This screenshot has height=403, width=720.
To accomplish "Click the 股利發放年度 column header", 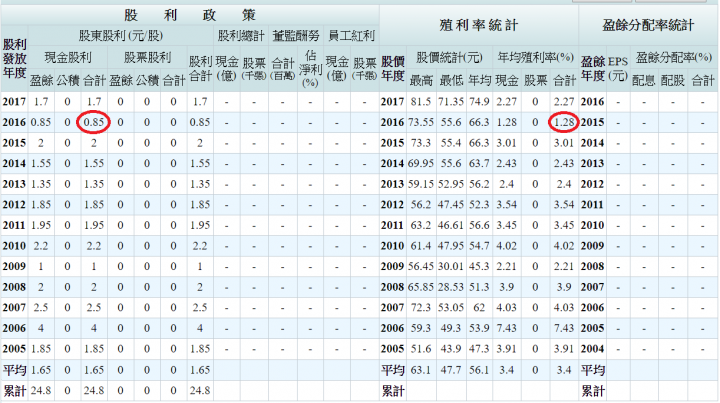I will click(x=14, y=58).
